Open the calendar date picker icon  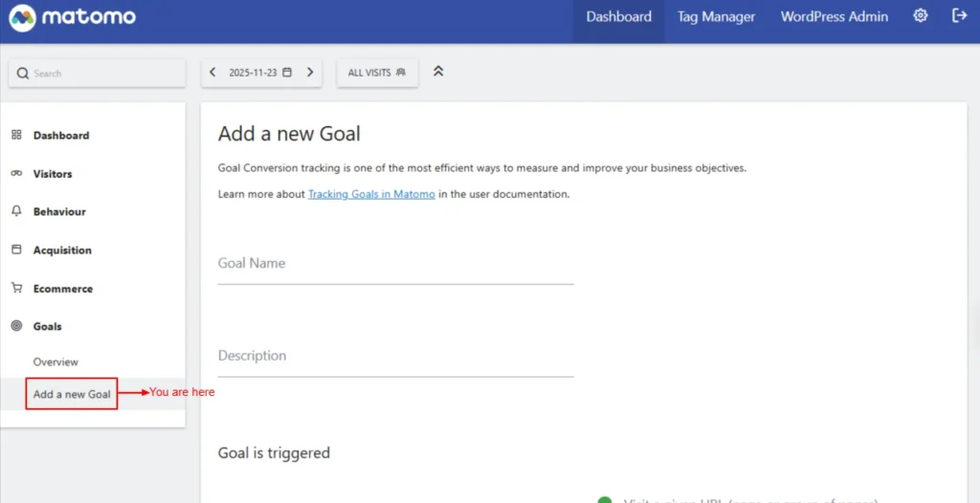tap(287, 73)
